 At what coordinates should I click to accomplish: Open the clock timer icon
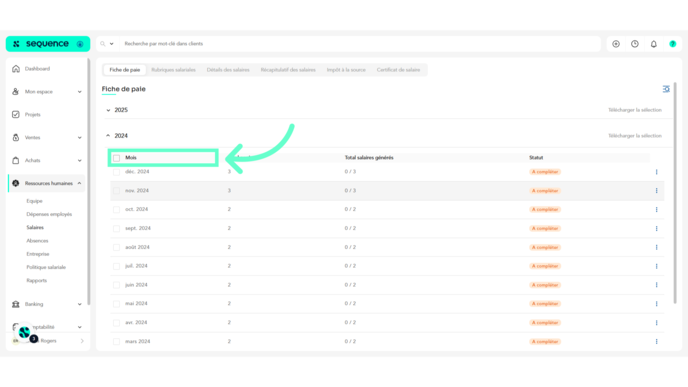click(635, 44)
